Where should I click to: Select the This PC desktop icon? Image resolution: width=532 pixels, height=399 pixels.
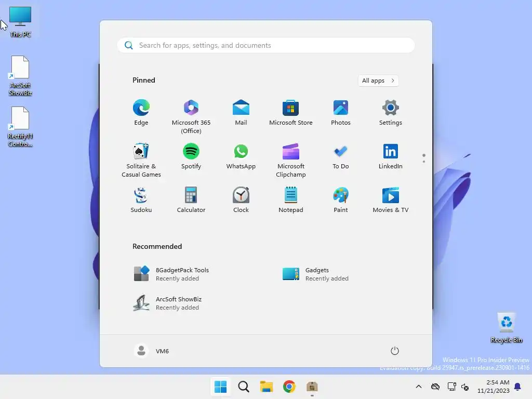(20, 22)
